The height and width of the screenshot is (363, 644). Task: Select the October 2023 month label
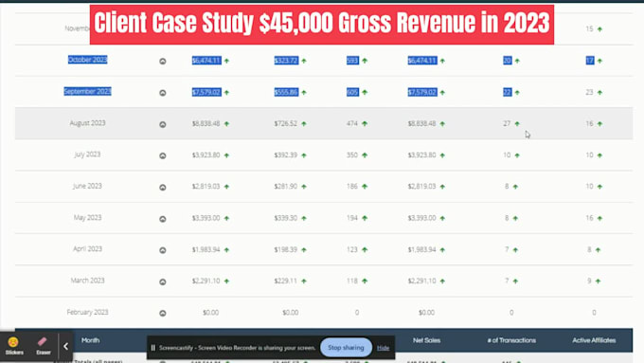87,60
